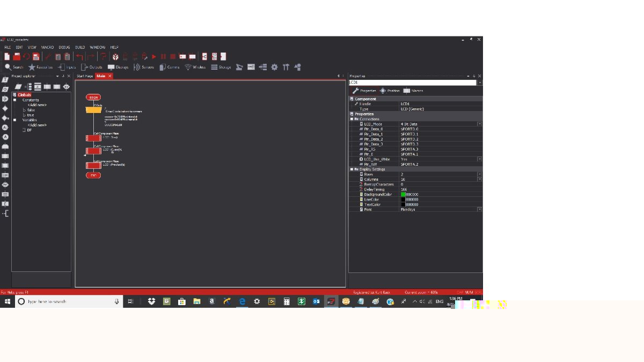Viewport: 644px width, 362px height.
Task: Open the Rows dropdown
Action: (x=480, y=174)
